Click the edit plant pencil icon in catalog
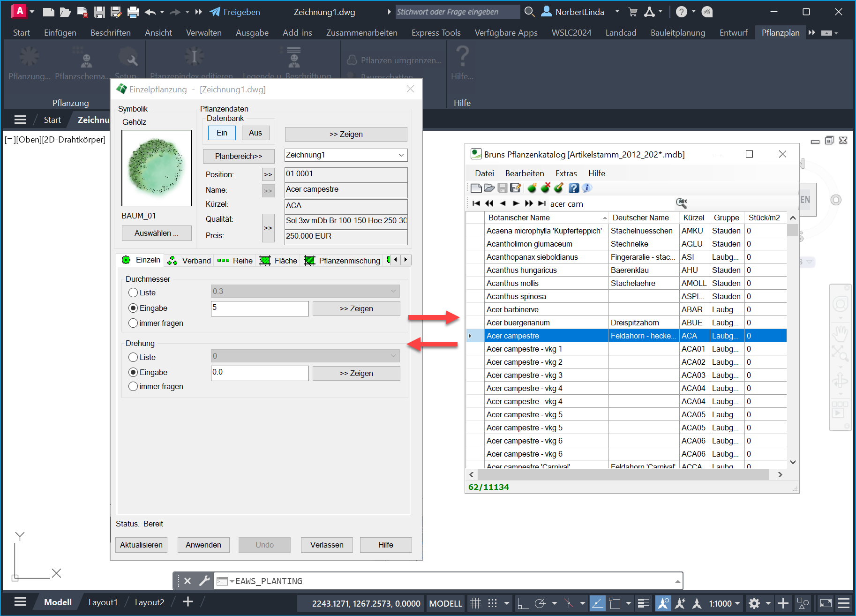 point(558,188)
